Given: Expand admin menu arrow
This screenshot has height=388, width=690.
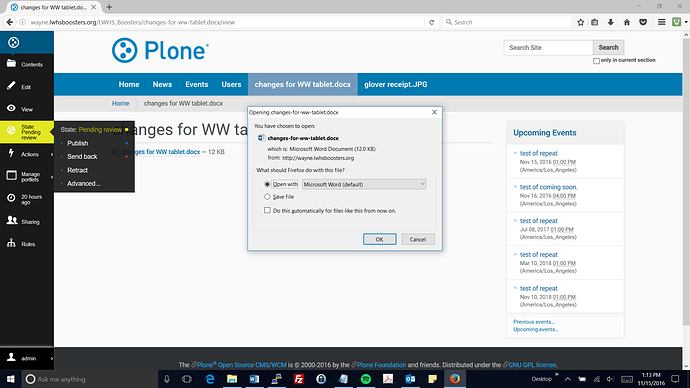Looking at the screenshot, I should click(52, 359).
